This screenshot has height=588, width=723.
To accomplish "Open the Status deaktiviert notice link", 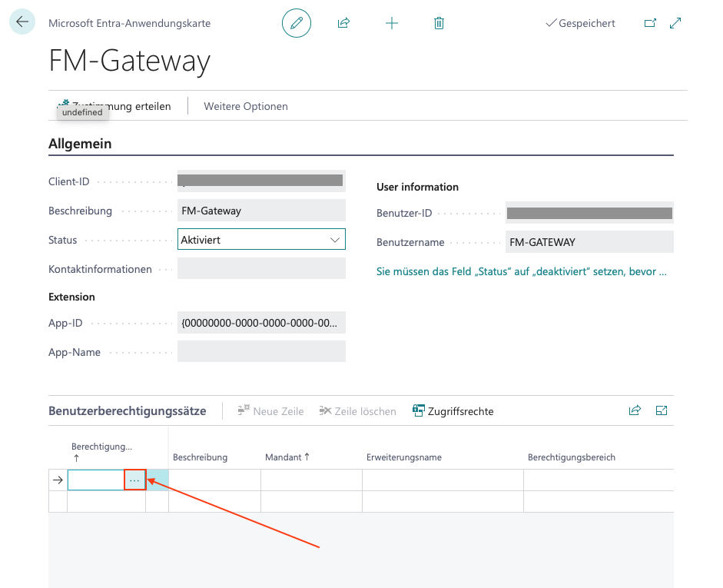I will point(522,271).
